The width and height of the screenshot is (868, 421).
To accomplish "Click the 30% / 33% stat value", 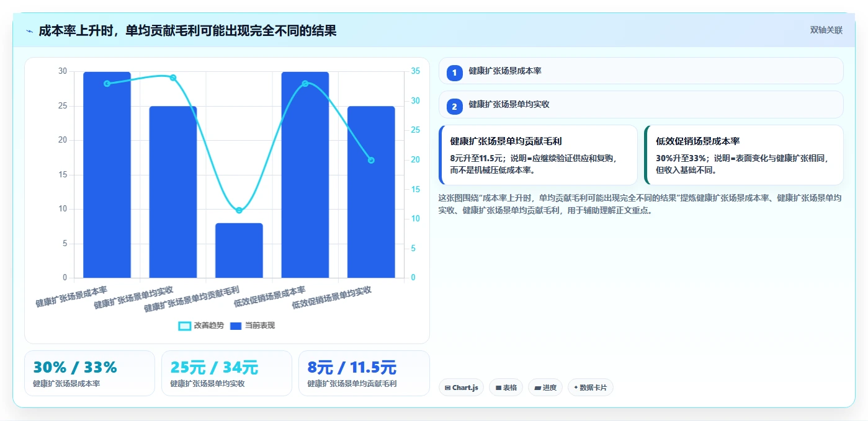I will click(75, 367).
